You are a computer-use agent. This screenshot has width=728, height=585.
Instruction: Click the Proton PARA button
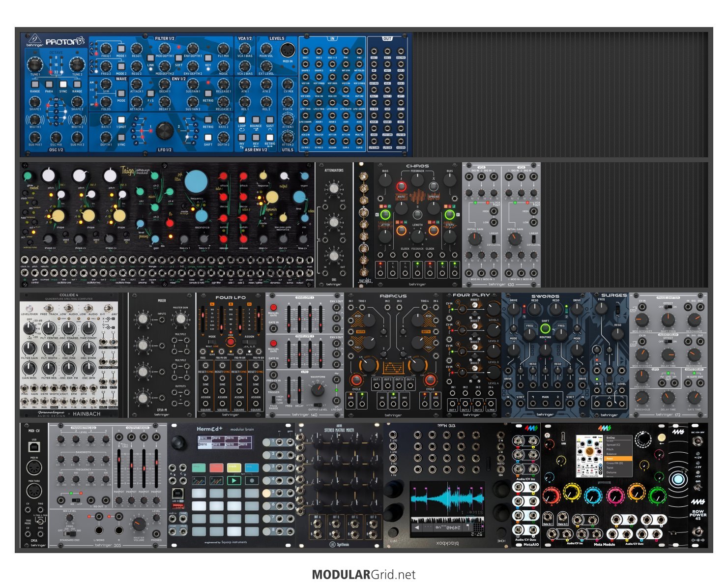(49, 85)
